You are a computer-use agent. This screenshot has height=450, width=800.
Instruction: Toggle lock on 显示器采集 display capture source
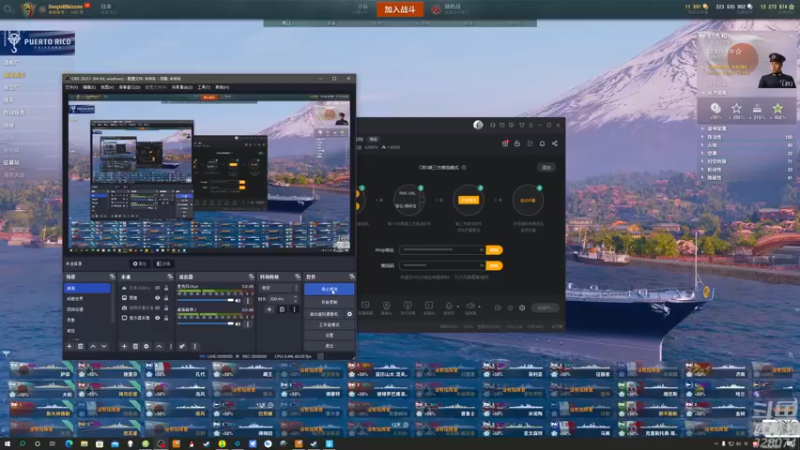(166, 318)
